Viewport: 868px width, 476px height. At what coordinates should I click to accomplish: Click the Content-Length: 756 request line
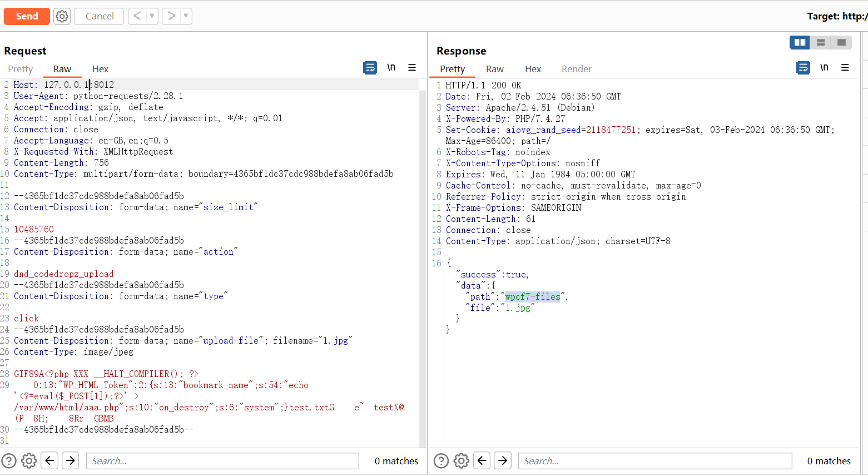point(61,162)
